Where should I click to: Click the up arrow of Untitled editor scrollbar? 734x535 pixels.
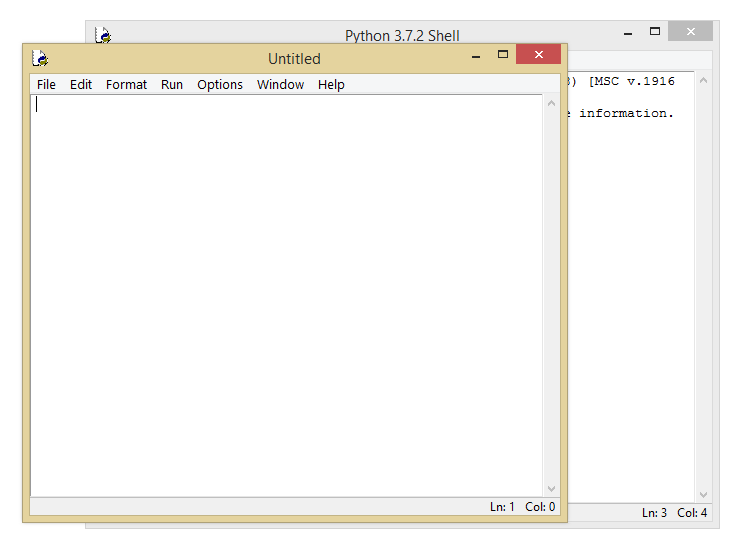551,103
